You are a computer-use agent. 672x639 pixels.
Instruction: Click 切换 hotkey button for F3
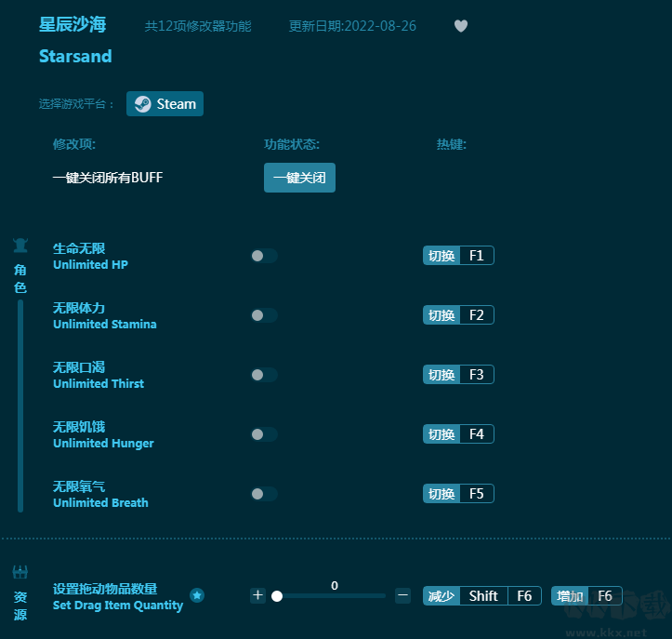(x=441, y=375)
